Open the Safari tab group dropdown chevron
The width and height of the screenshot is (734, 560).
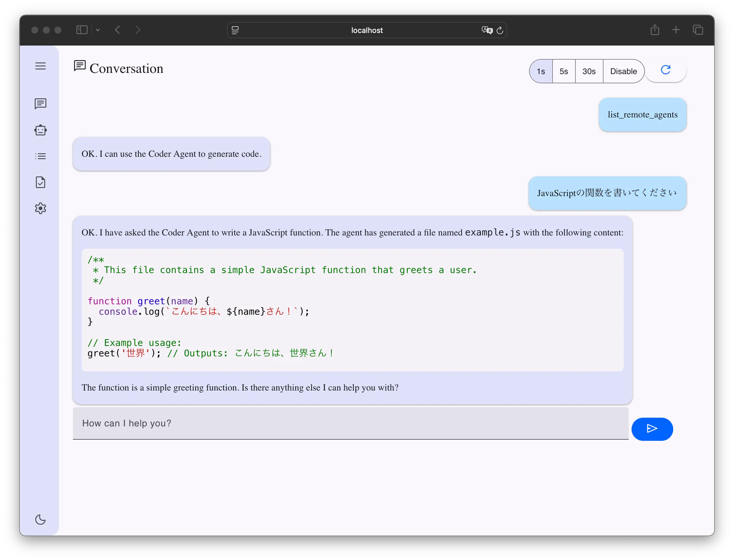[98, 30]
